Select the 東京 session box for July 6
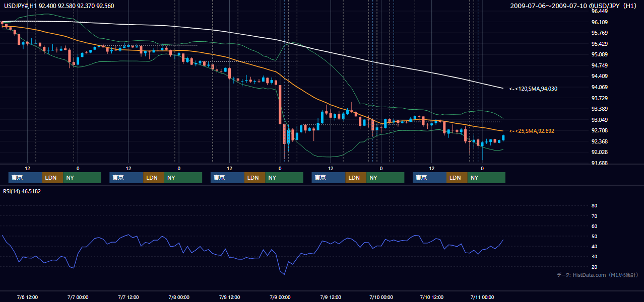 25,178
